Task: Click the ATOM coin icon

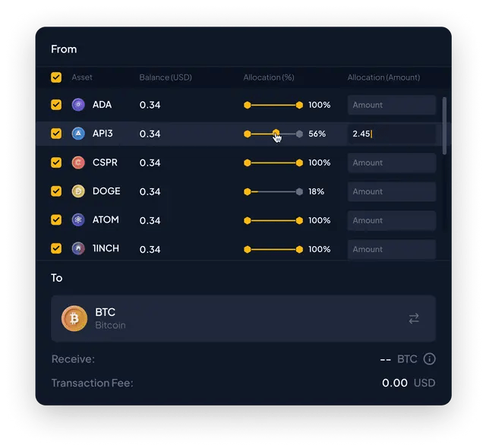Action: click(78, 220)
